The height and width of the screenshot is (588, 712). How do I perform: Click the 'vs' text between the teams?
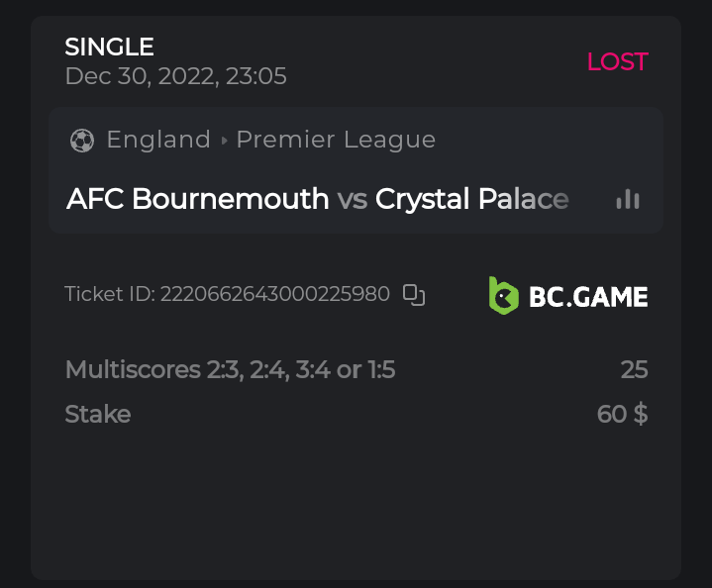point(352,199)
